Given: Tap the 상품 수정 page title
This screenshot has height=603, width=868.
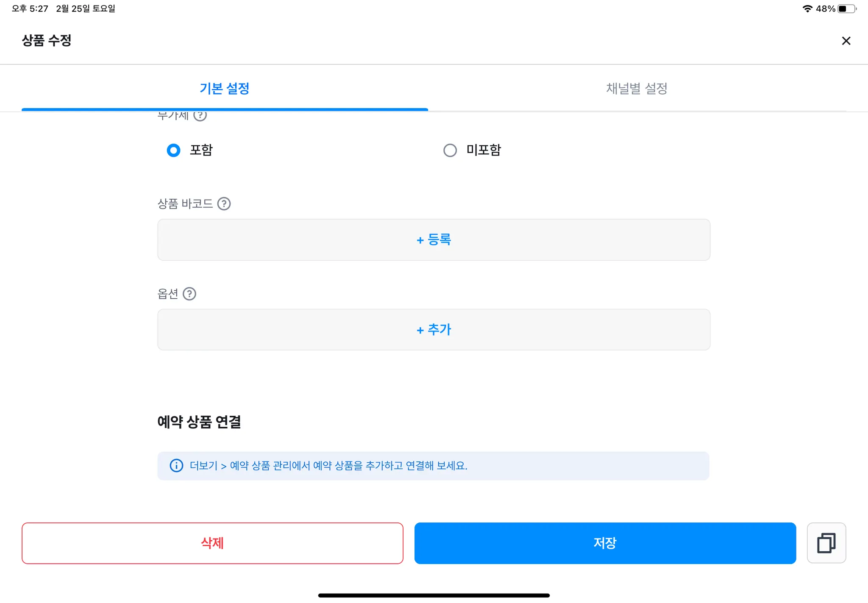Looking at the screenshot, I should [47, 41].
